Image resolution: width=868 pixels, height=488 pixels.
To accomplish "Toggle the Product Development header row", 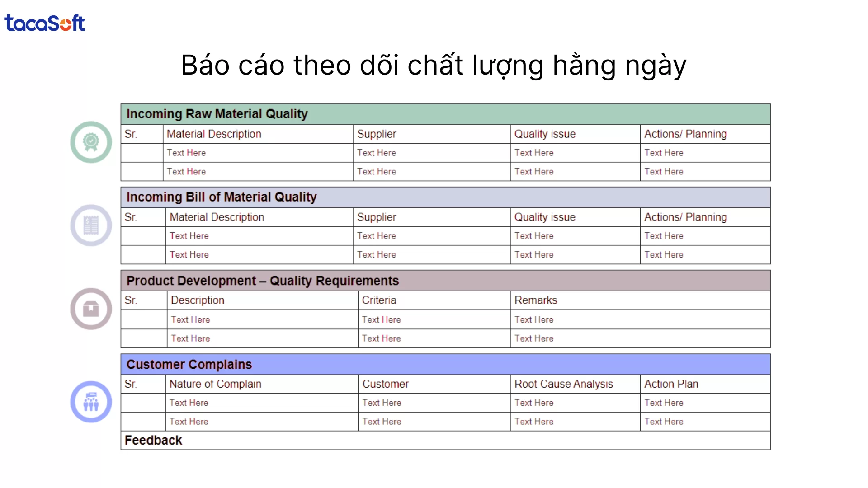I will [445, 281].
